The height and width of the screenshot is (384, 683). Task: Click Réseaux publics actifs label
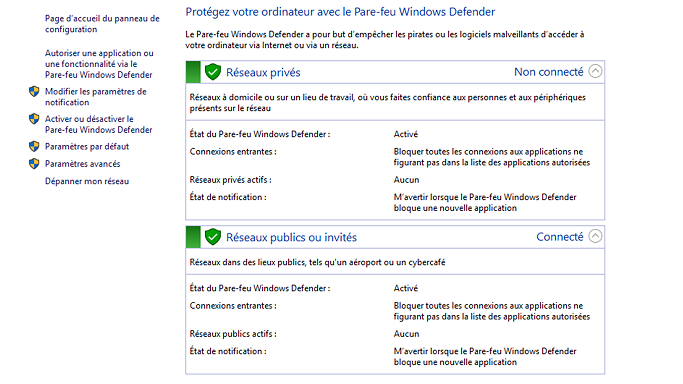233,334
